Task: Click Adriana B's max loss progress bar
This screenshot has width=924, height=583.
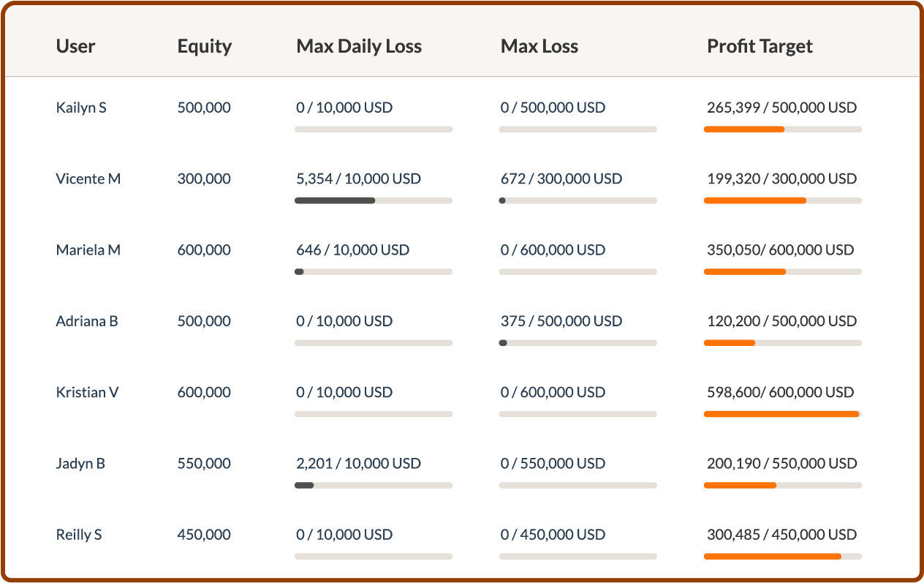Action: 577,343
